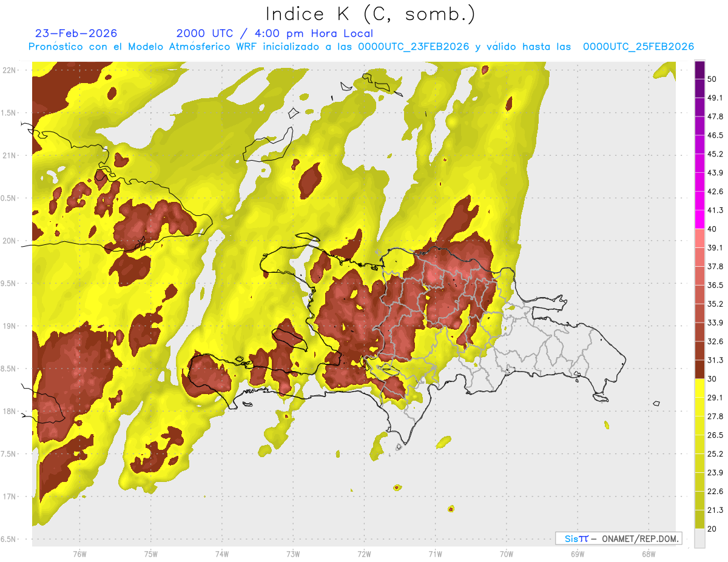Image resolution: width=728 pixels, height=562 pixels.
Task: Click the color bar value "39.1"
Action: tap(715, 247)
